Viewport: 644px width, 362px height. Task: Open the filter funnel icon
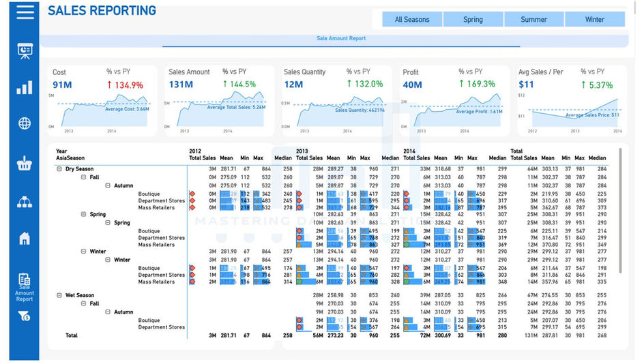[25, 316]
